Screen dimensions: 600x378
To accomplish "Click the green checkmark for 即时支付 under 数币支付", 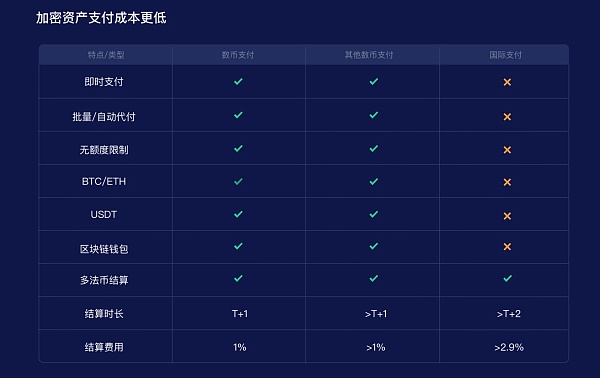I will [x=238, y=81].
